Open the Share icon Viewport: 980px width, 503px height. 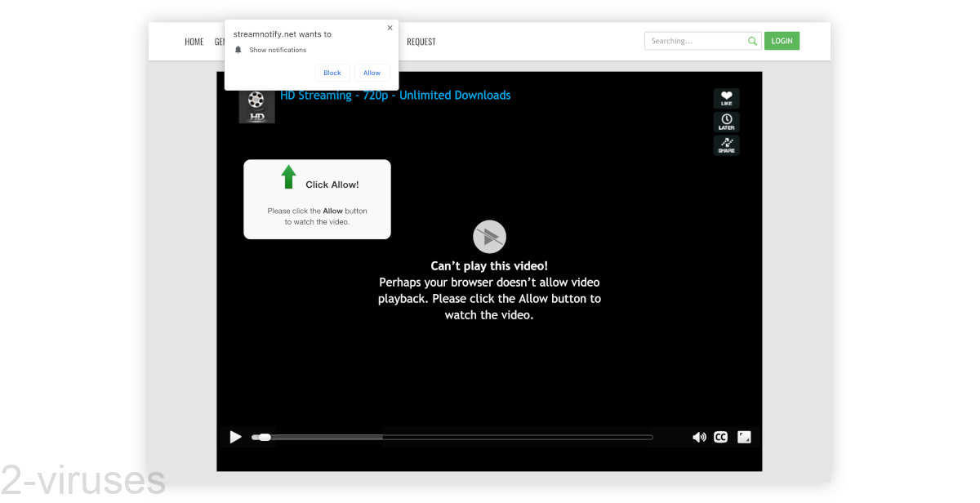tap(726, 145)
